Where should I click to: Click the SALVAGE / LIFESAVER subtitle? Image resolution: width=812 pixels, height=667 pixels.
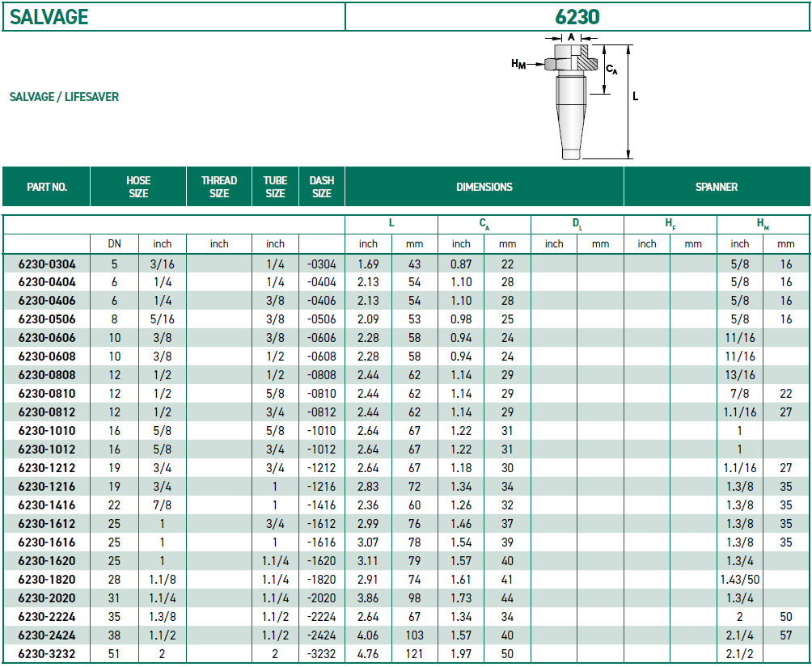[x=64, y=97]
